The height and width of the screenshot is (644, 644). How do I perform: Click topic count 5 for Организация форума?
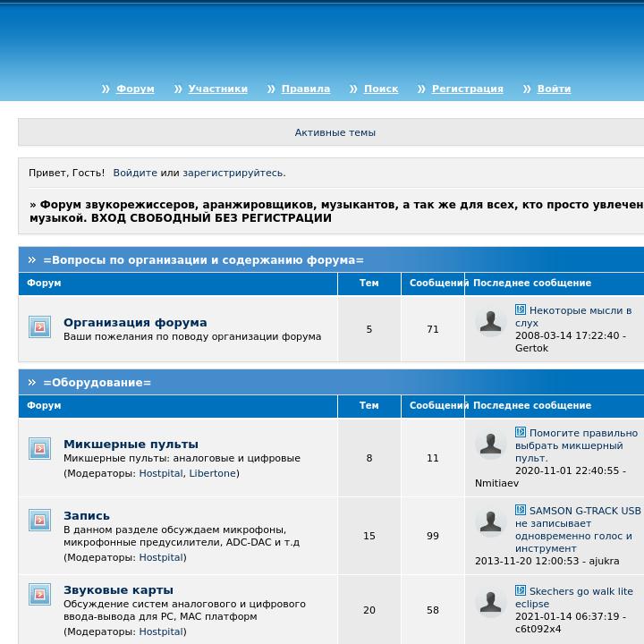(369, 329)
